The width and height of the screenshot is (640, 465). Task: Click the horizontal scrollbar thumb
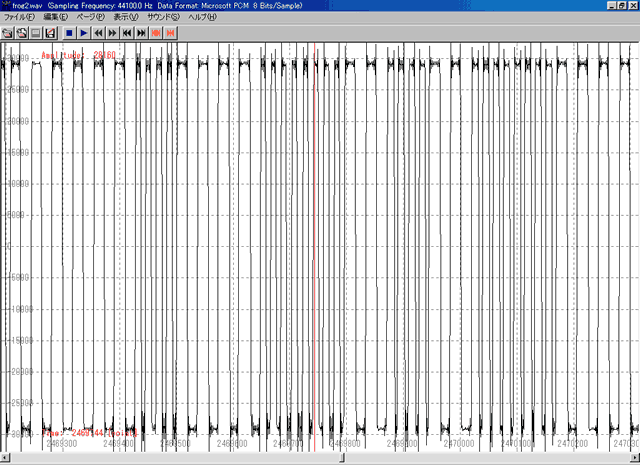(343, 458)
